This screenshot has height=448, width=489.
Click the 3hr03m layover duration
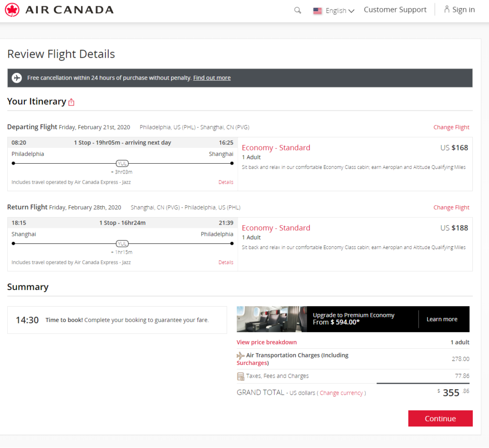coord(122,172)
